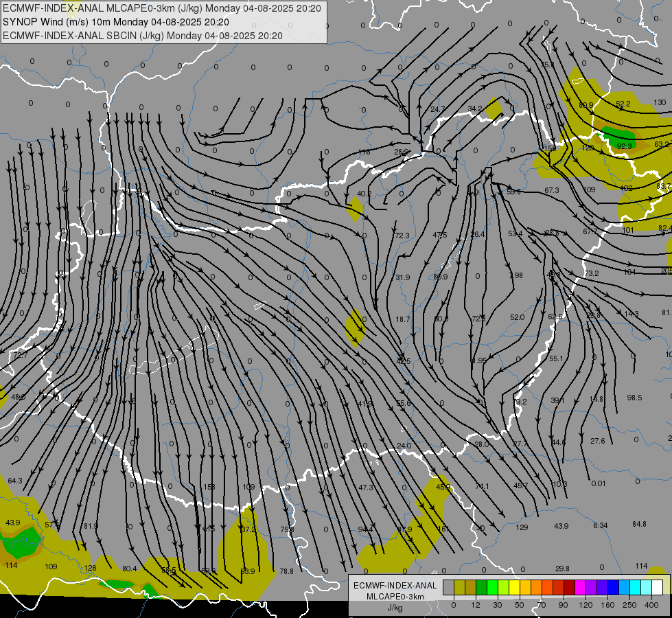The width and height of the screenshot is (672, 618).
Task: Click the map value 153
Action: click(209, 487)
